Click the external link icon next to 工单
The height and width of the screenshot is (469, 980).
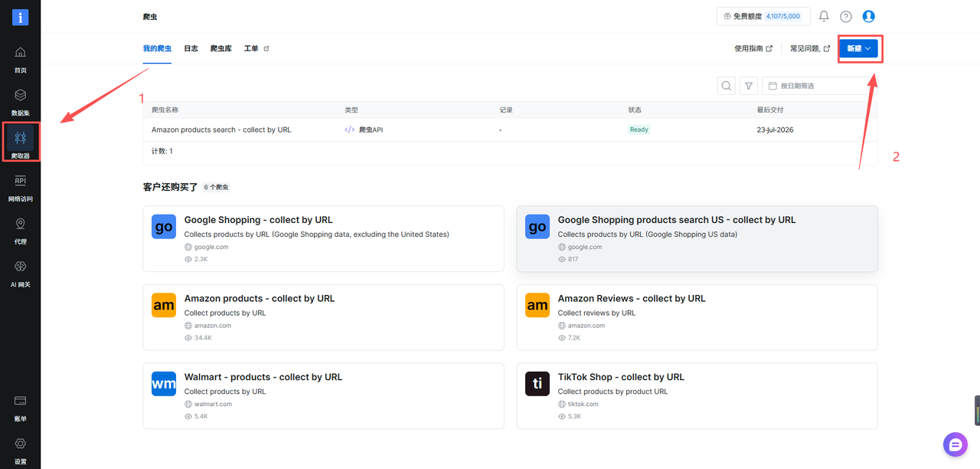[266, 48]
